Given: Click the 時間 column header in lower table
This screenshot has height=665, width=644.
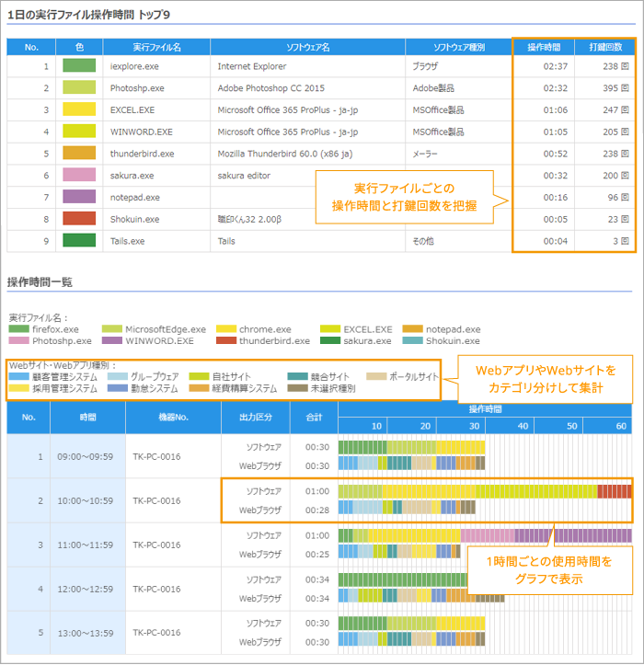Looking at the screenshot, I should point(87,418).
